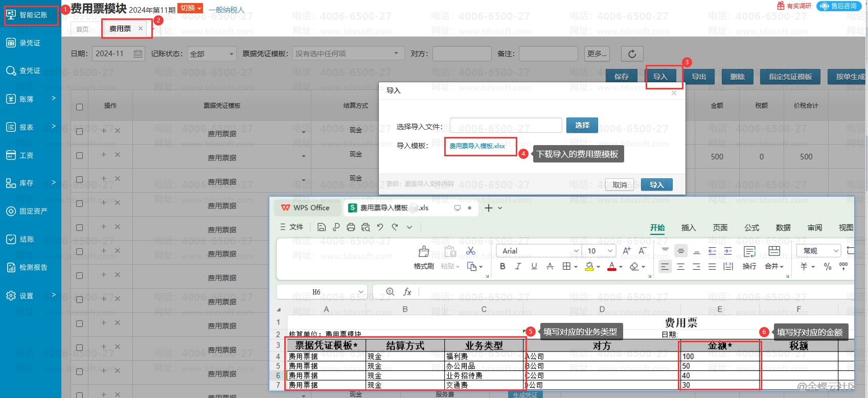Click the 选择 button to choose import file
The image size is (868, 398).
coord(582,125)
